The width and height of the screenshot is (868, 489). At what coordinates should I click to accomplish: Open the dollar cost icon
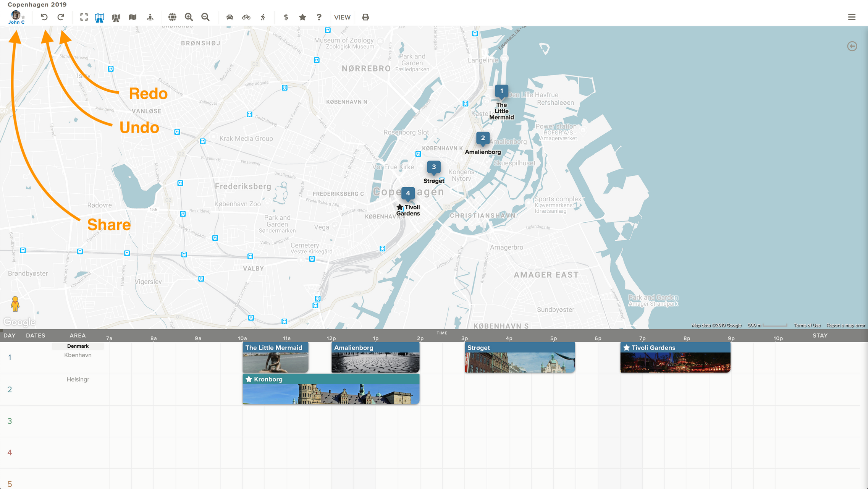click(286, 17)
